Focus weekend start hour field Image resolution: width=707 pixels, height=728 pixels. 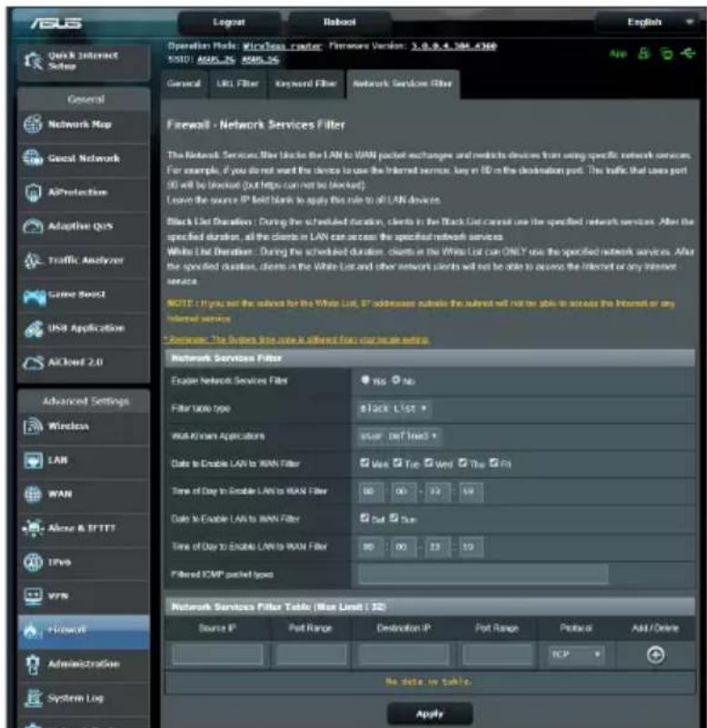click(x=372, y=547)
